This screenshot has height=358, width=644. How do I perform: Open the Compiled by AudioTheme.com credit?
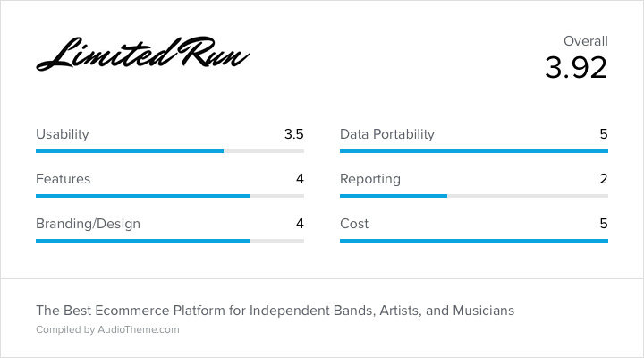tap(107, 329)
